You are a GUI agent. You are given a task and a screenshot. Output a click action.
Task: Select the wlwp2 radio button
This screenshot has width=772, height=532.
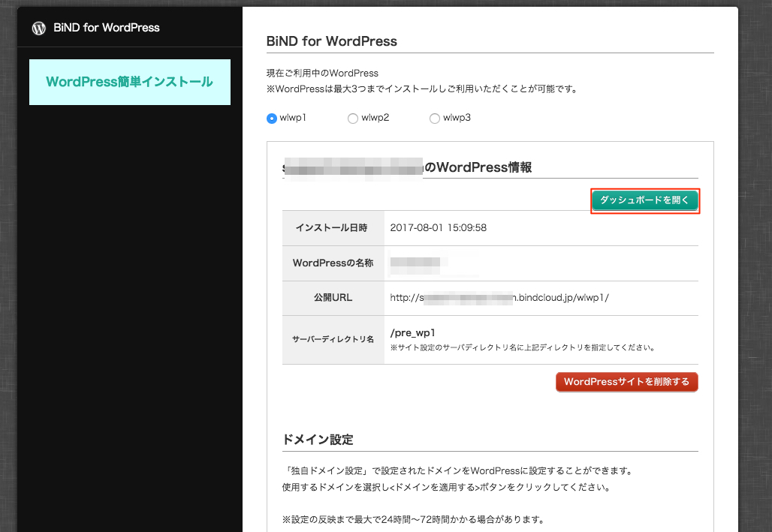(x=353, y=118)
